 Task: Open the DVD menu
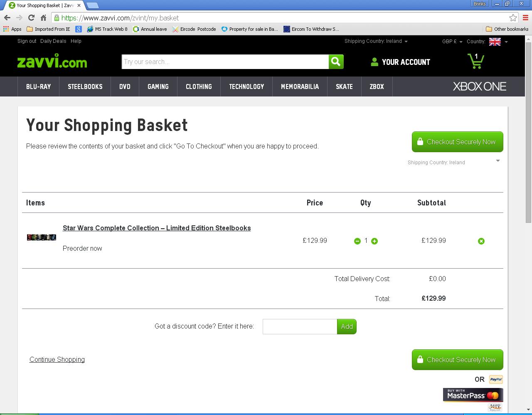pyautogui.click(x=125, y=86)
